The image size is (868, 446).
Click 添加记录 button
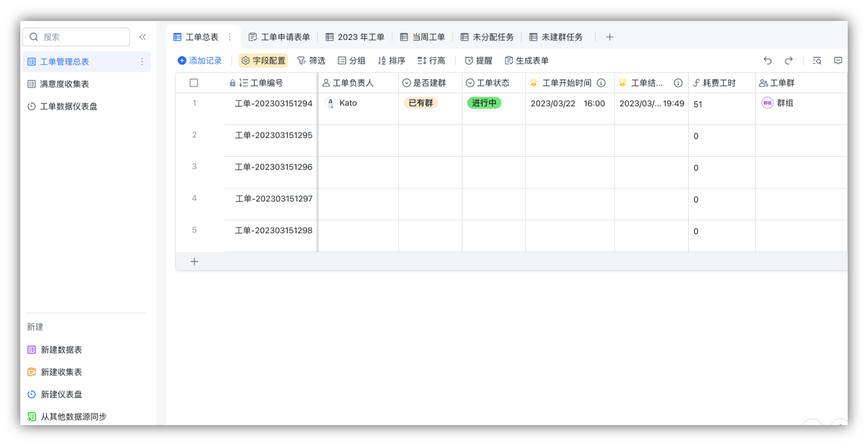coord(199,61)
